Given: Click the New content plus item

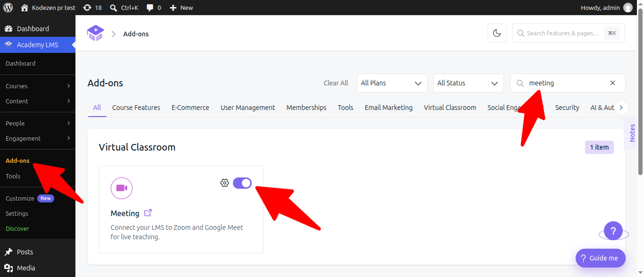Looking at the screenshot, I should [182, 8].
